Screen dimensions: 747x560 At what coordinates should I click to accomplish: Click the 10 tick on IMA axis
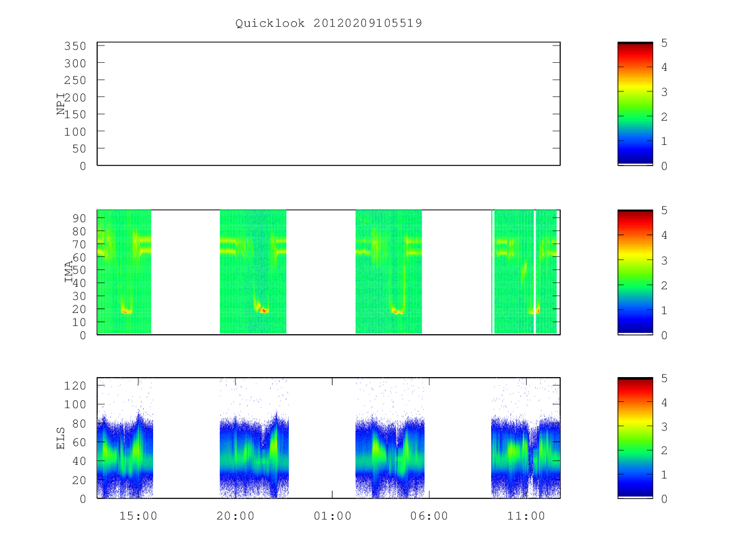(78, 322)
